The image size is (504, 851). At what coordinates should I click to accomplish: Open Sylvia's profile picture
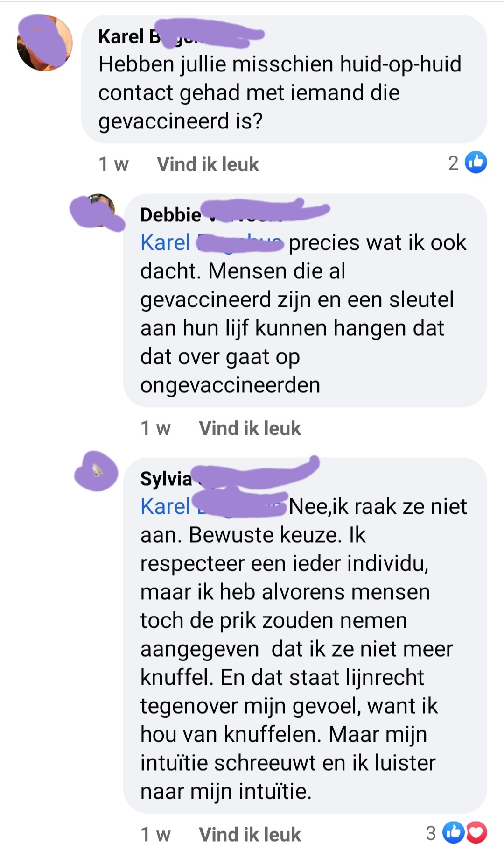[x=97, y=471]
